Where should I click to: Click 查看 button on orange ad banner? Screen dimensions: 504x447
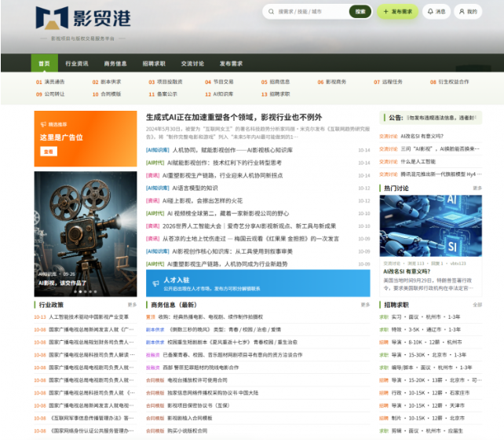(x=49, y=151)
